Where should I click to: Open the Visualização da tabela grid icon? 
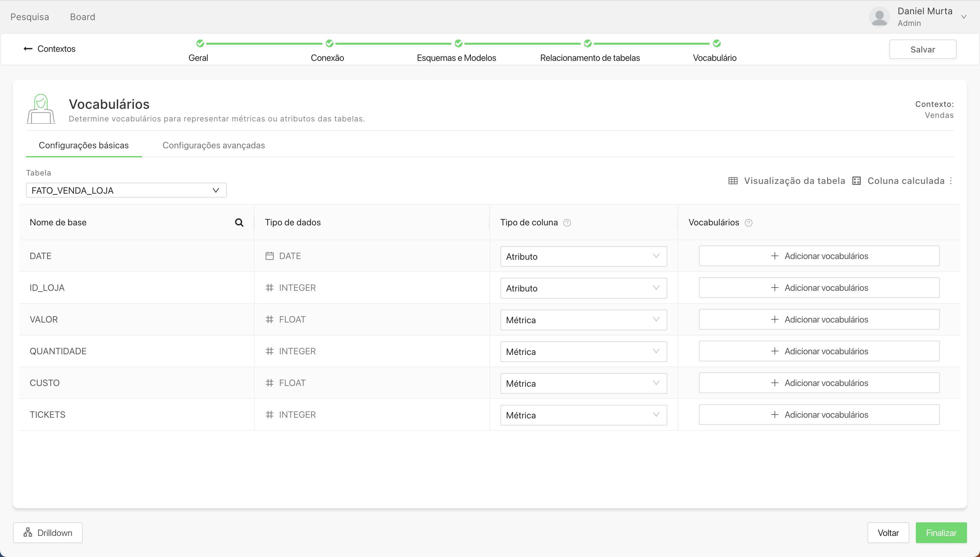click(x=733, y=181)
